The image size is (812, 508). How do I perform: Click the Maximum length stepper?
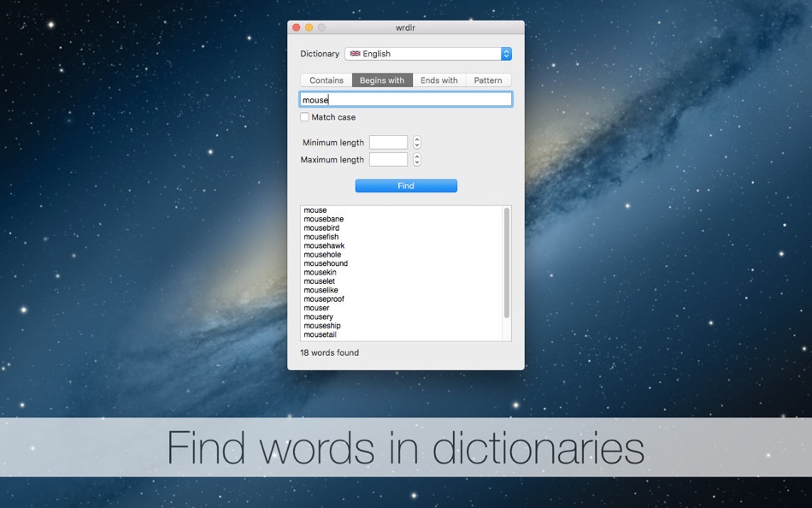[x=417, y=160]
